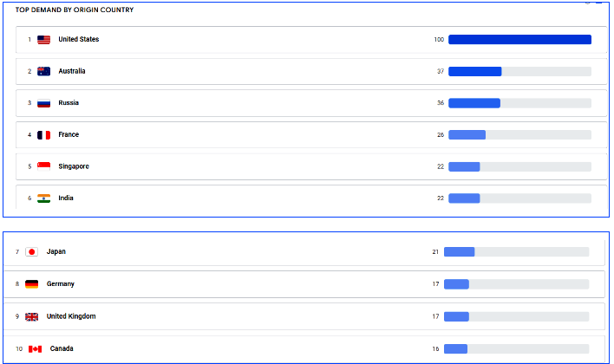This screenshot has width=614, height=364.
Task: Click the France flag icon
Action: pos(43,135)
